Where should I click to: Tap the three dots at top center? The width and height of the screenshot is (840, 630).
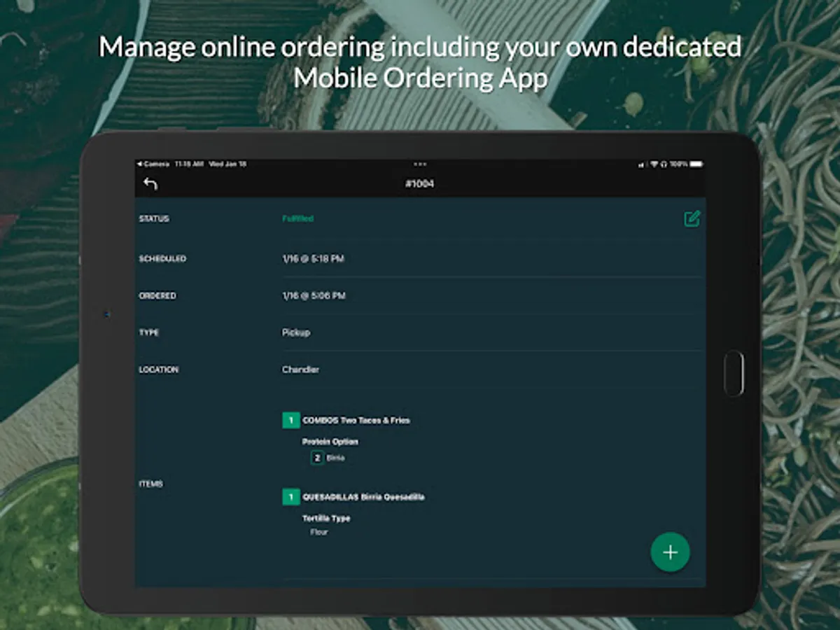(420, 164)
